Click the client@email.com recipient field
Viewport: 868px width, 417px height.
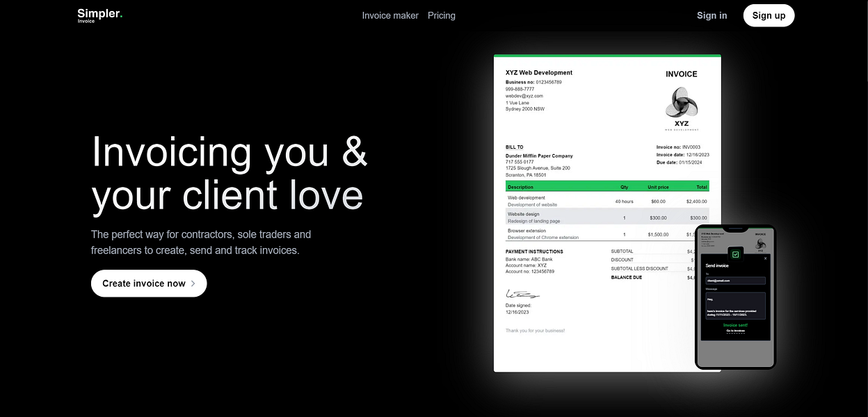tap(734, 280)
